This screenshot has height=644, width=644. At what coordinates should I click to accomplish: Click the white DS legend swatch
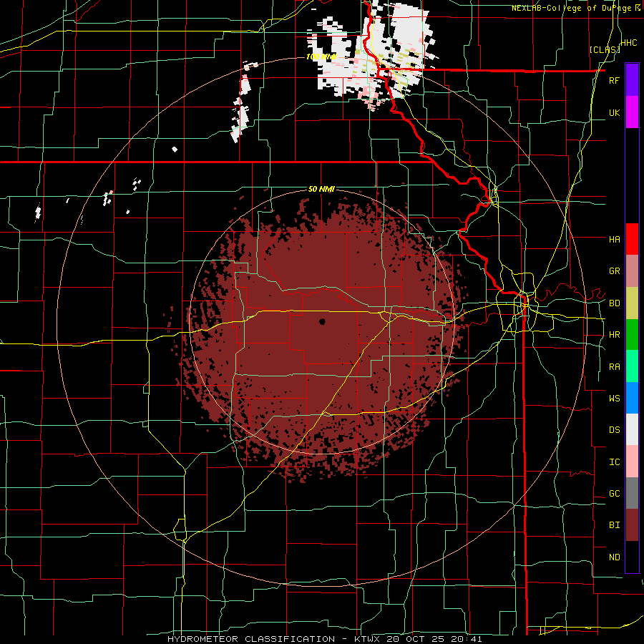[632, 429]
